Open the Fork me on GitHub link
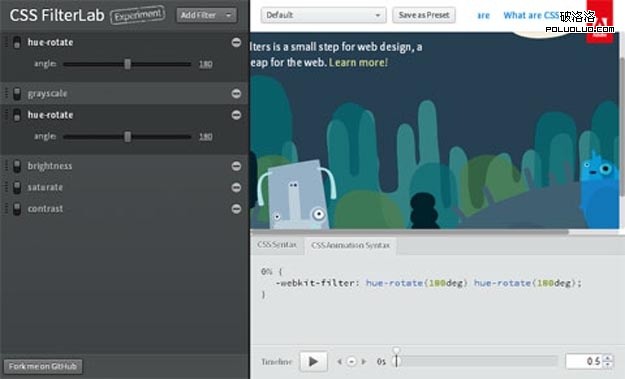Screen dimensions: 625x379 [43, 366]
